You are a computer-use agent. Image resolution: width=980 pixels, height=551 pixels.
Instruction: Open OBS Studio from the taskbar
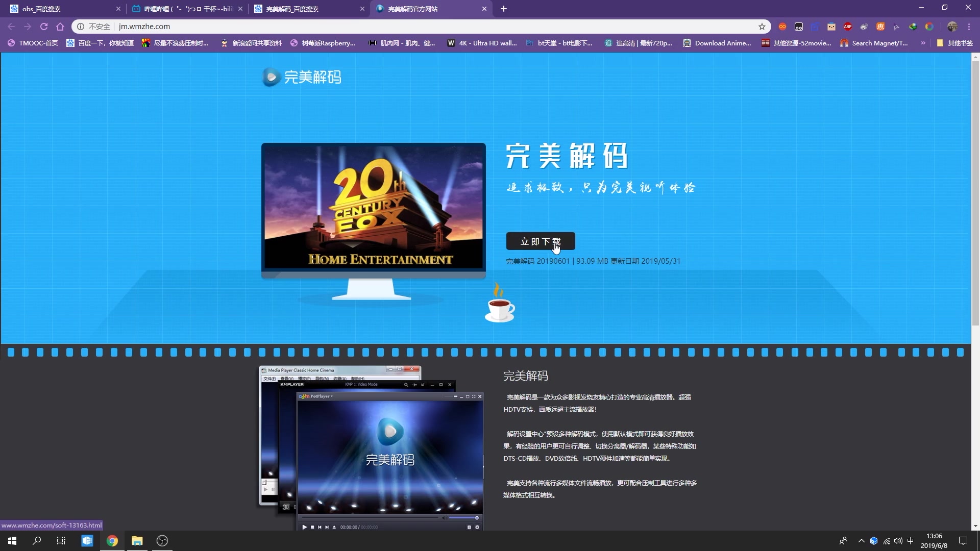162,541
